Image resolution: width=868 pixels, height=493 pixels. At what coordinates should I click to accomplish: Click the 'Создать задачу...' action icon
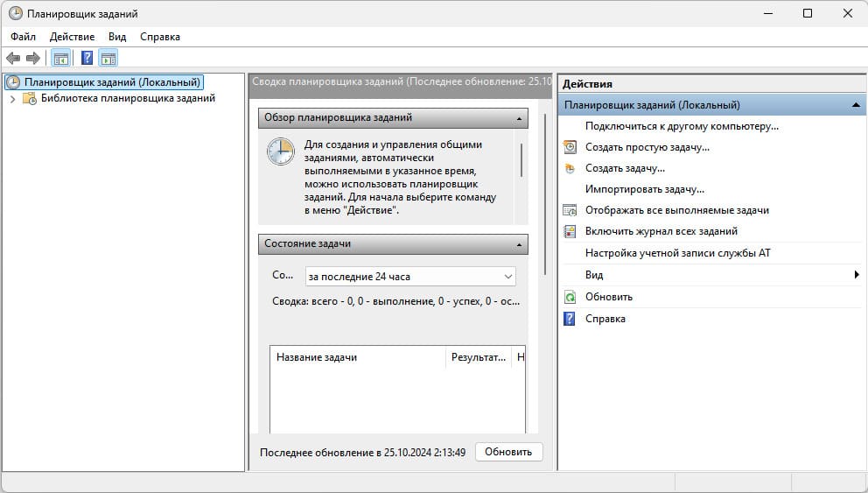point(570,168)
